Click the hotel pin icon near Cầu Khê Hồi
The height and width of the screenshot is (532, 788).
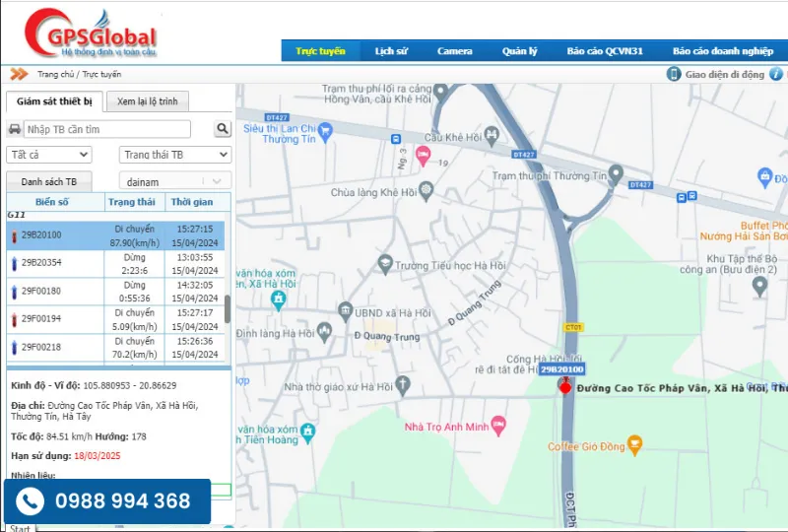click(423, 155)
